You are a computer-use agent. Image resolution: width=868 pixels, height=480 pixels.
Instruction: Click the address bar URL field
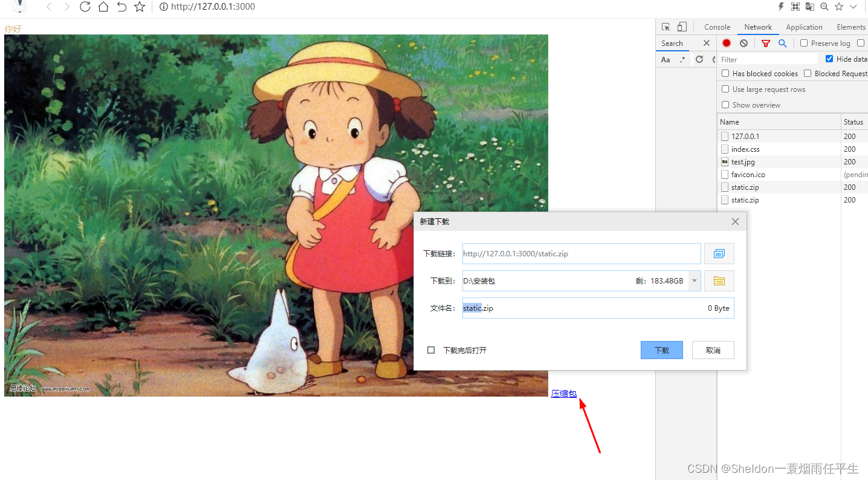pos(213,7)
